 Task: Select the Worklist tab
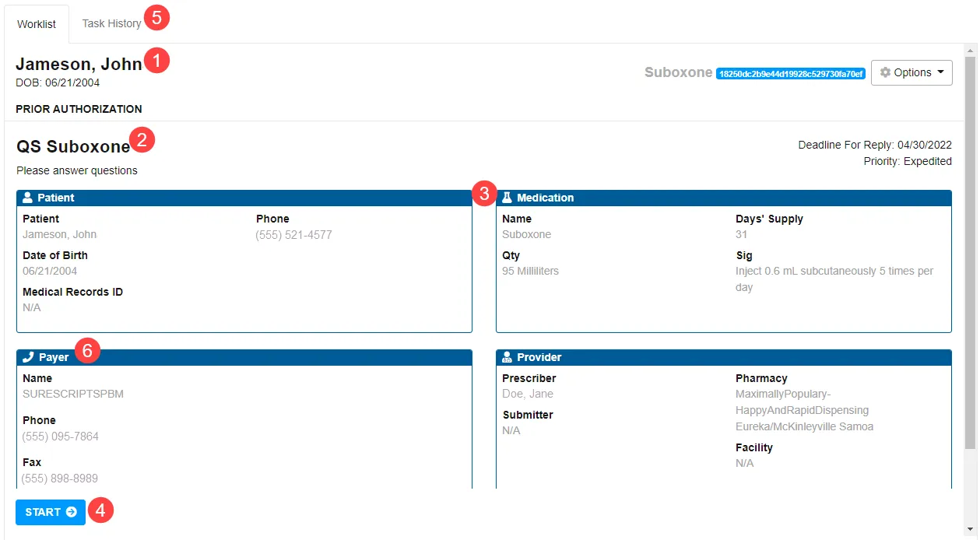pos(37,24)
